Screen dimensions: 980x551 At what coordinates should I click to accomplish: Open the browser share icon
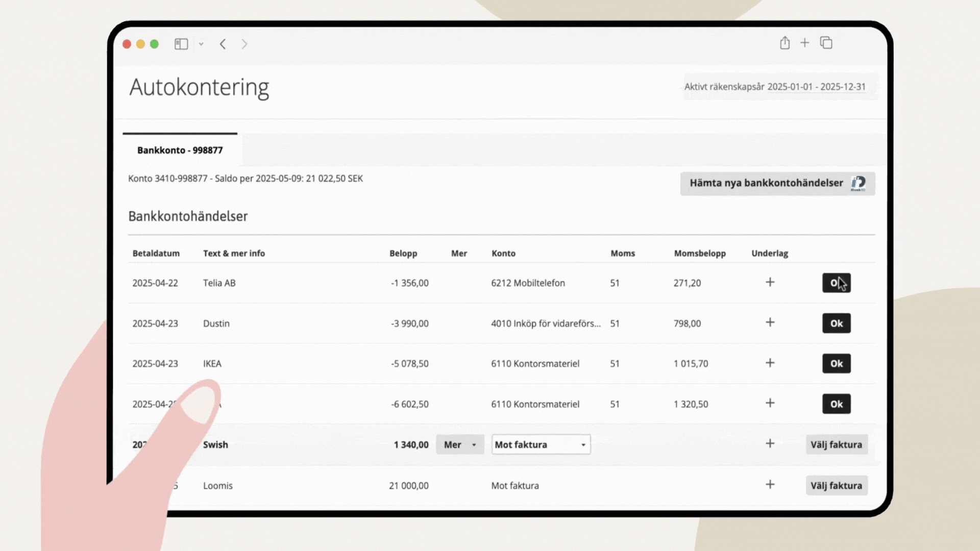[785, 43]
